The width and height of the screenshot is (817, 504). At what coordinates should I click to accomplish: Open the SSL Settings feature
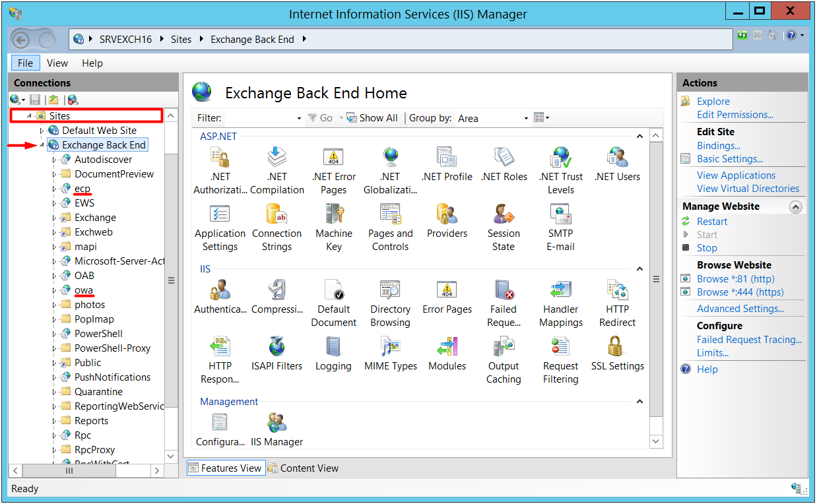617,354
